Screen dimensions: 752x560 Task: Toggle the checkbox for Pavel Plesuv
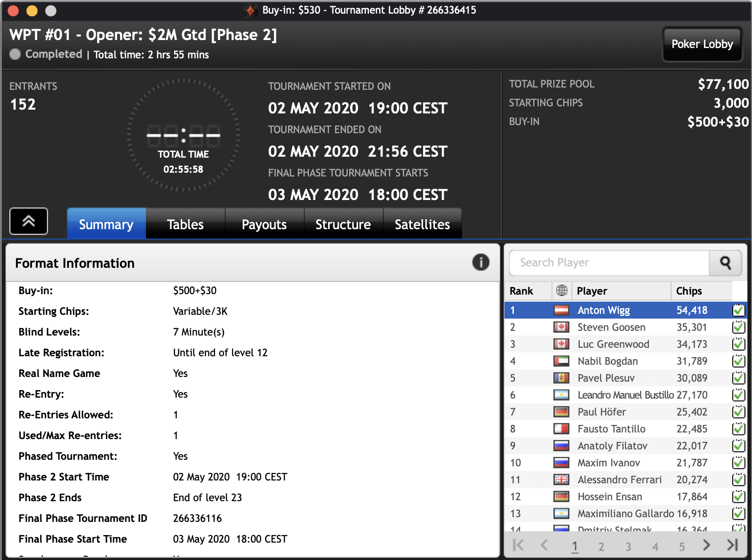[738, 378]
